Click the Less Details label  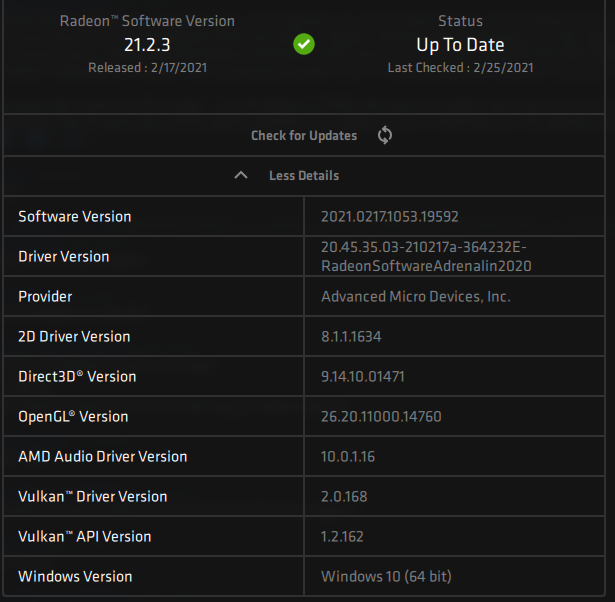pos(304,175)
